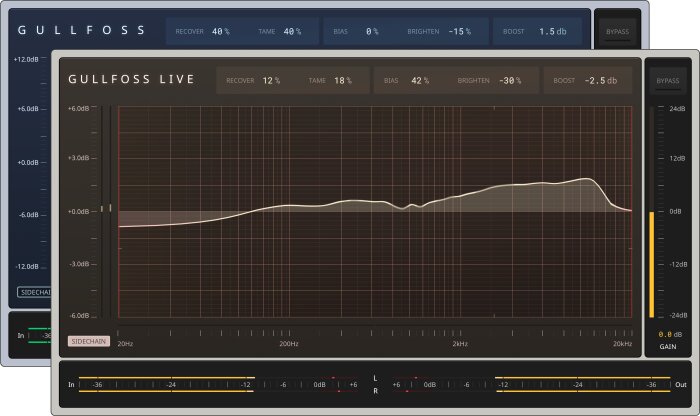
Task: Toggle BYPASS in the Gullfoss Live window
Action: (x=668, y=81)
